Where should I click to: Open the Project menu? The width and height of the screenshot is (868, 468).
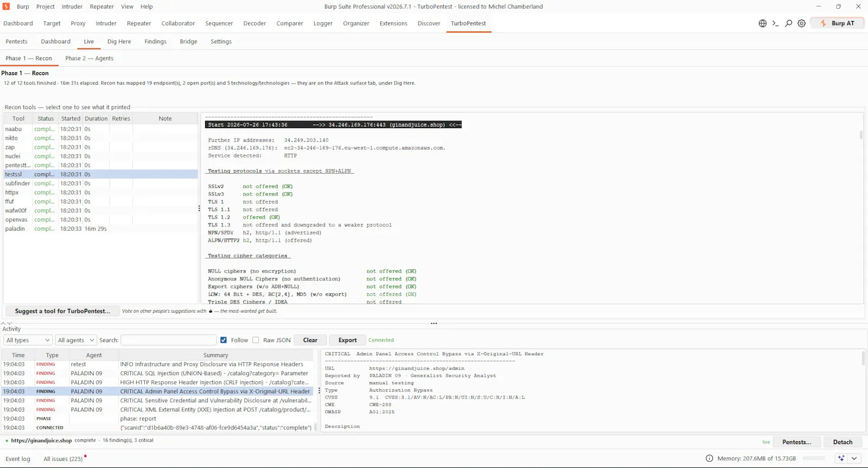point(46,7)
